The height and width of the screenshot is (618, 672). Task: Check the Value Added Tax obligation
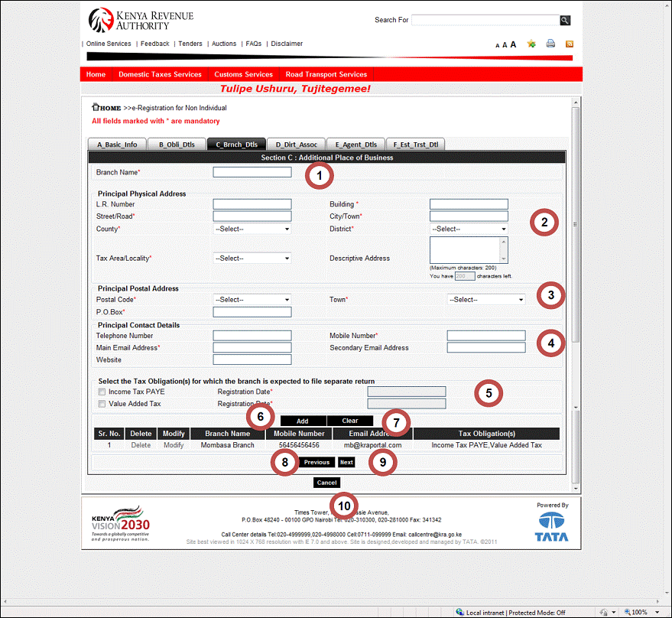click(x=102, y=404)
